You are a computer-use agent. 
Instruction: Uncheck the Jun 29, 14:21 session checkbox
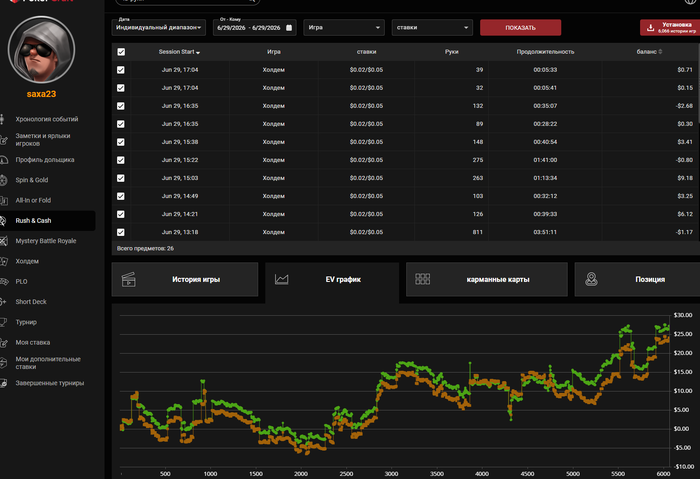(x=121, y=214)
